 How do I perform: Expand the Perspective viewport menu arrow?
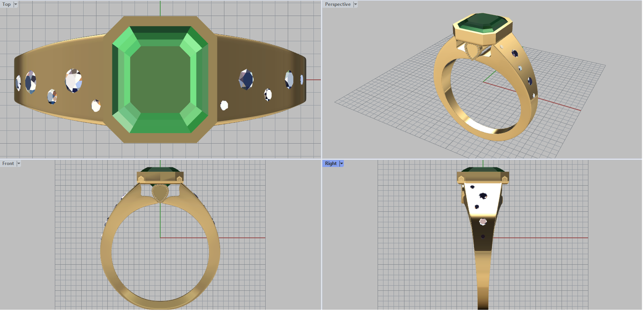tap(355, 4)
